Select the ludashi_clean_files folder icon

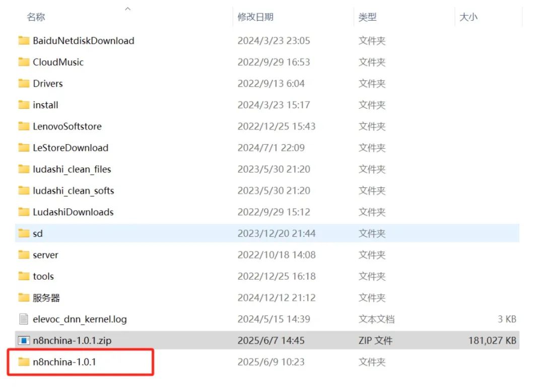[24, 169]
